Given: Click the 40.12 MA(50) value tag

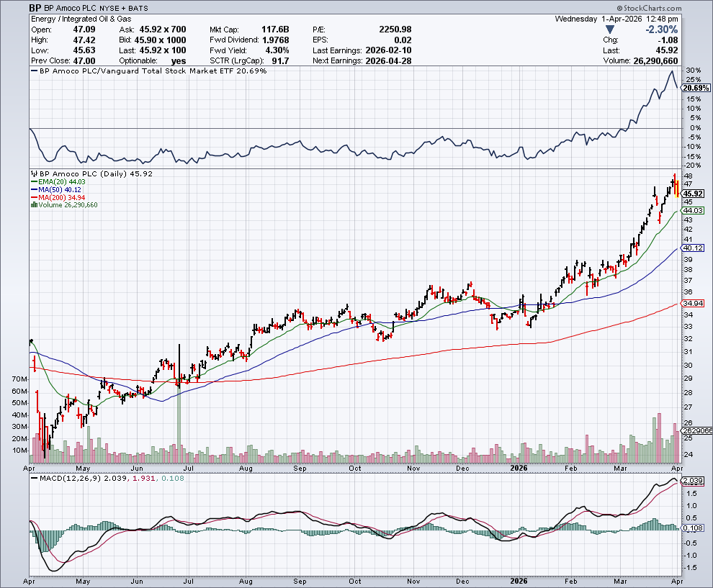Looking at the screenshot, I should coord(692,248).
